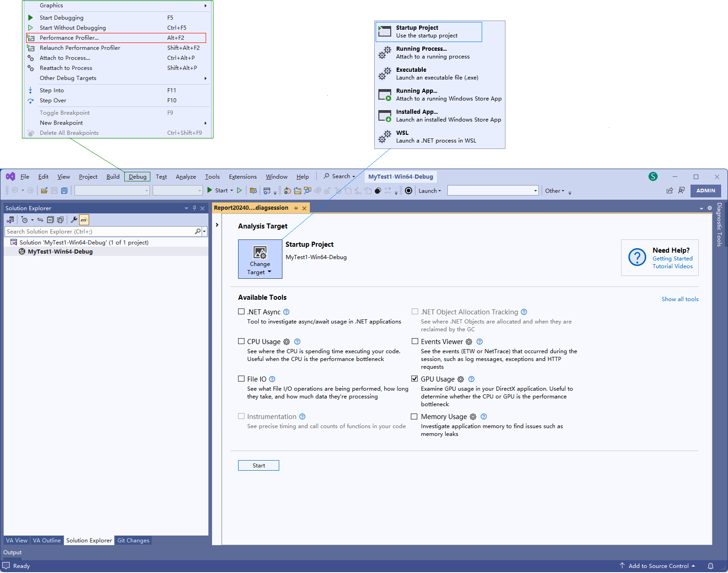This screenshot has width=728, height=573.
Task: Open the Change Target dropdown
Action: (260, 259)
